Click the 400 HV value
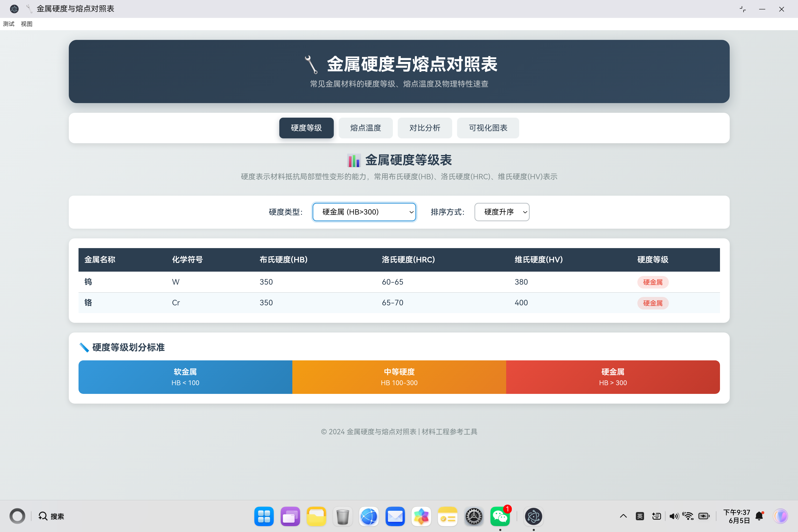798x532 pixels. 521,303
